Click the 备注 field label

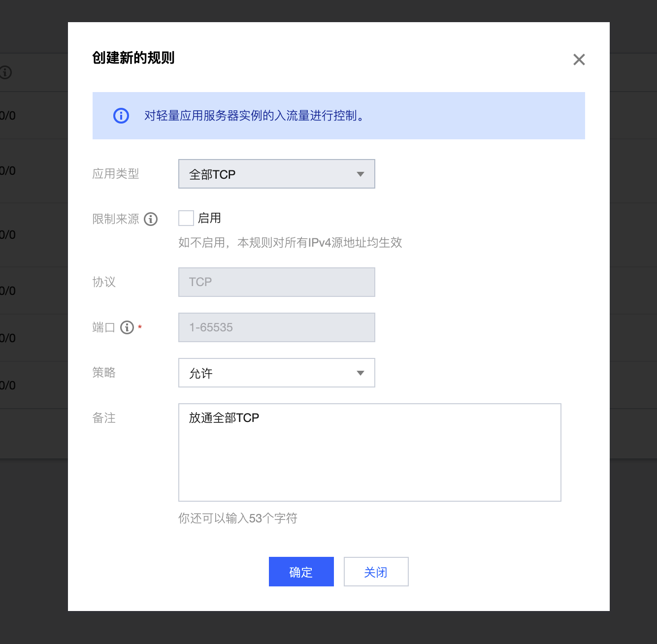(104, 418)
